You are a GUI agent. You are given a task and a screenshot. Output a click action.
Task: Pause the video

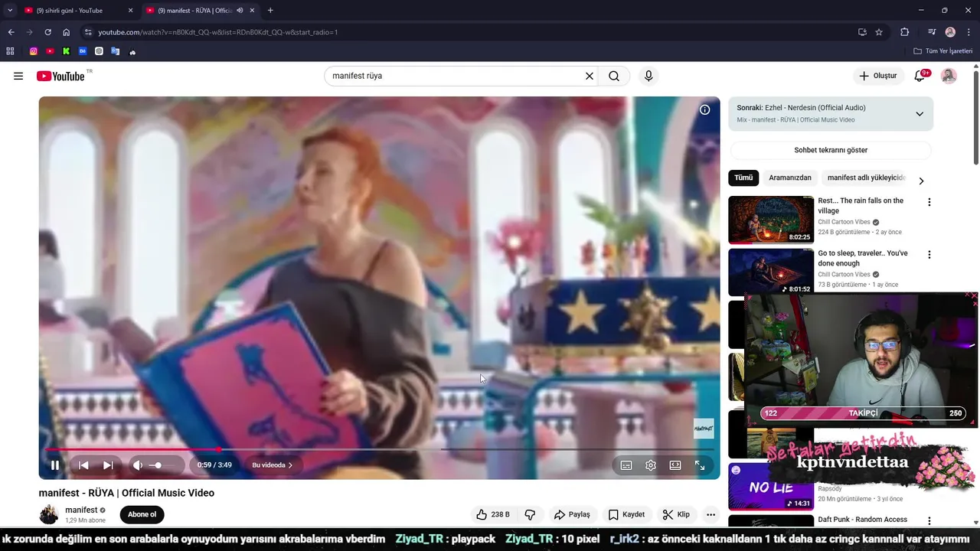(55, 465)
